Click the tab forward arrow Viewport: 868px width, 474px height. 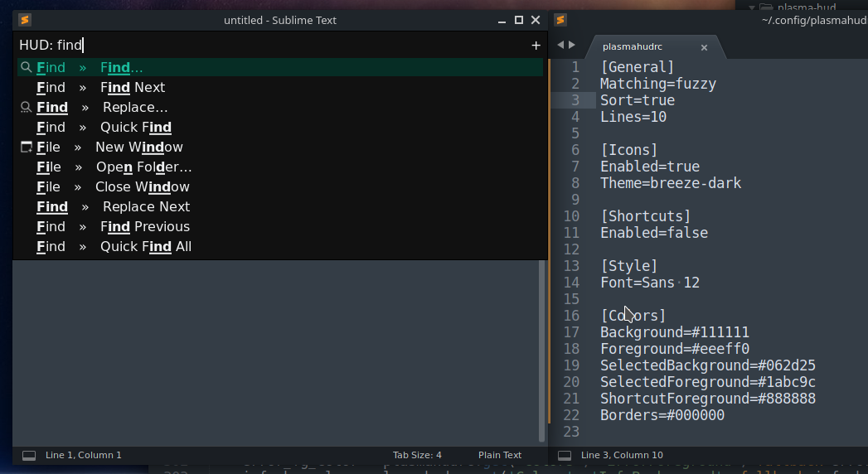572,45
